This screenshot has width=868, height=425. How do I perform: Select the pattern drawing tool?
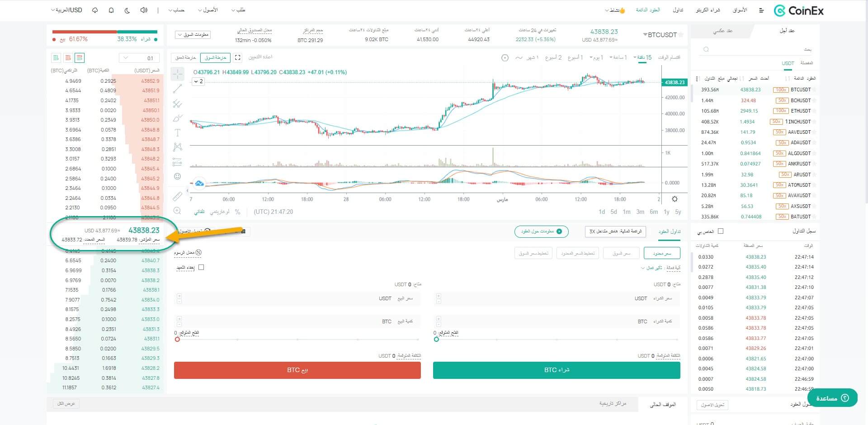[177, 147]
